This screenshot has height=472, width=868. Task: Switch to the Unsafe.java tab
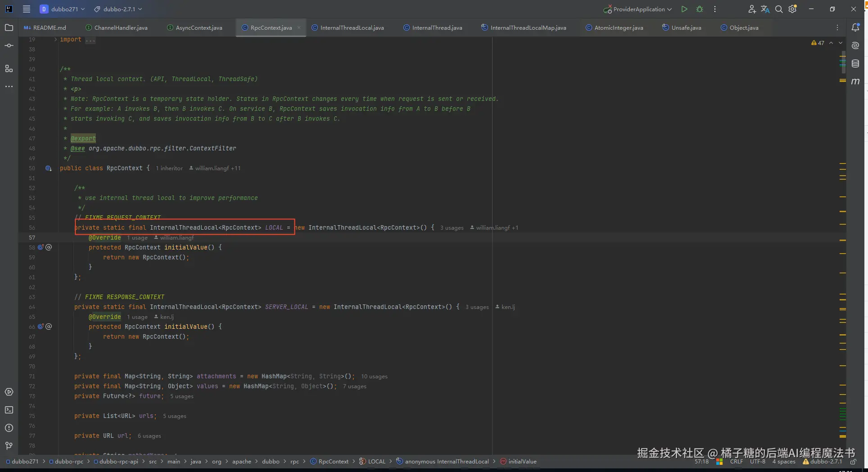pos(682,27)
